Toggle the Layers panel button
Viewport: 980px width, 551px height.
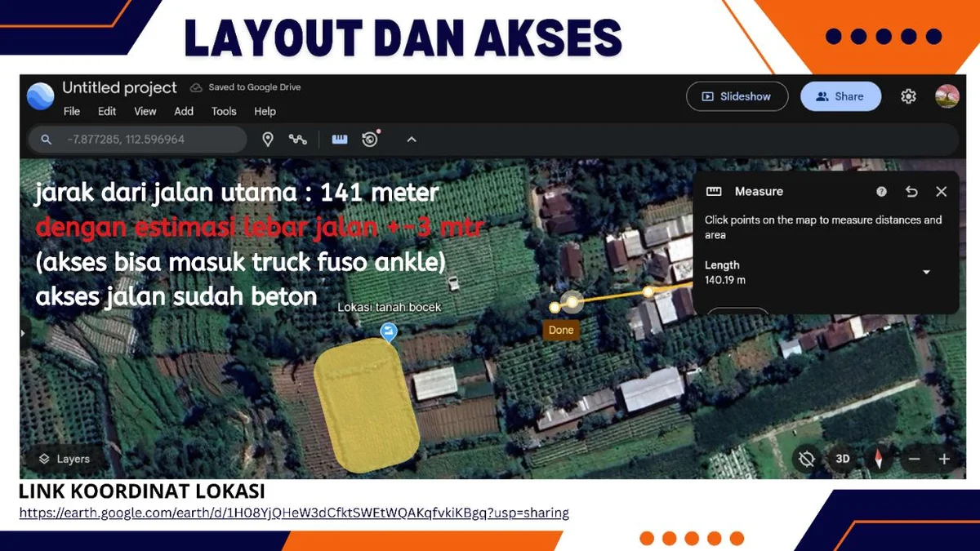[65, 459]
